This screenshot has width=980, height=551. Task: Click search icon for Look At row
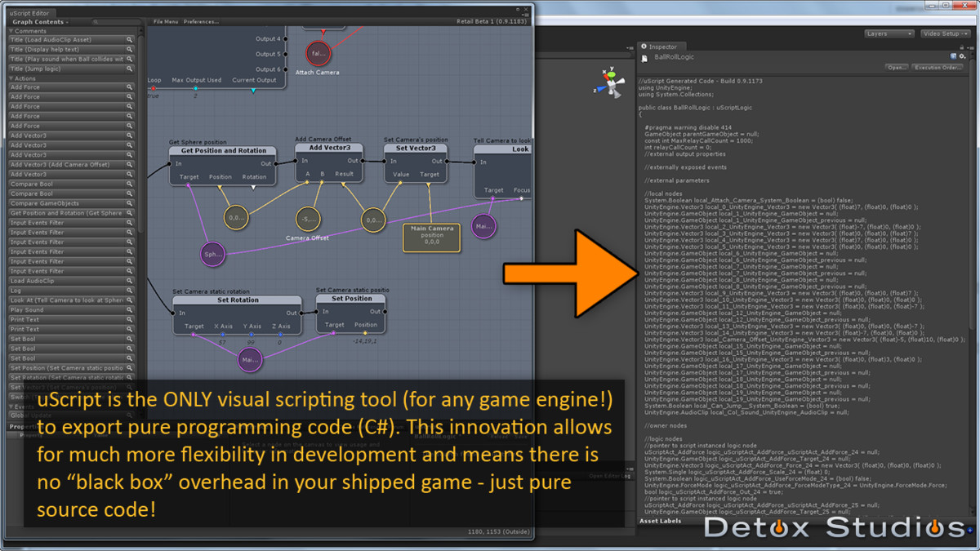[129, 300]
